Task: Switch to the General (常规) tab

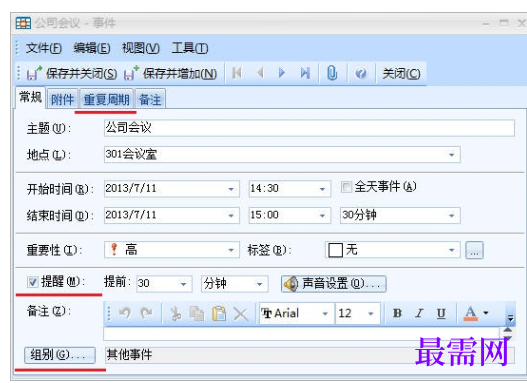Action: click(30, 97)
